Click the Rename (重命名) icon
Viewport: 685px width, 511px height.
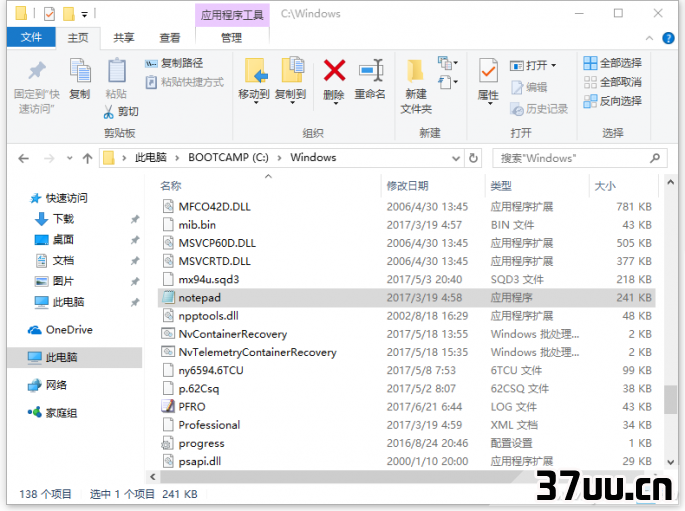click(370, 70)
